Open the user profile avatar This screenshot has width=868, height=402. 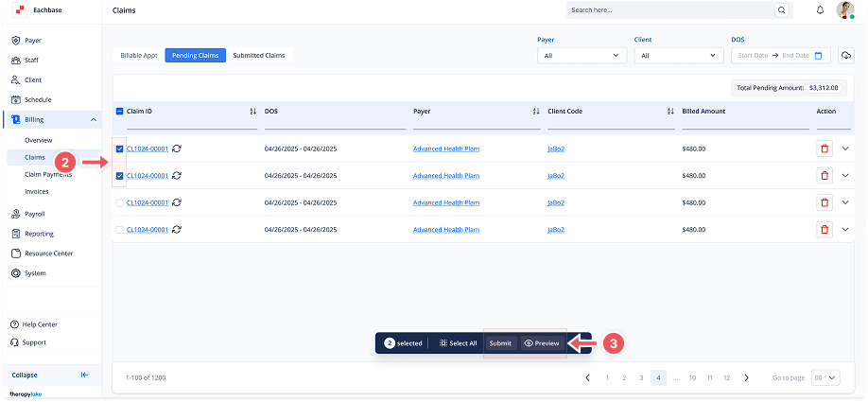(844, 10)
